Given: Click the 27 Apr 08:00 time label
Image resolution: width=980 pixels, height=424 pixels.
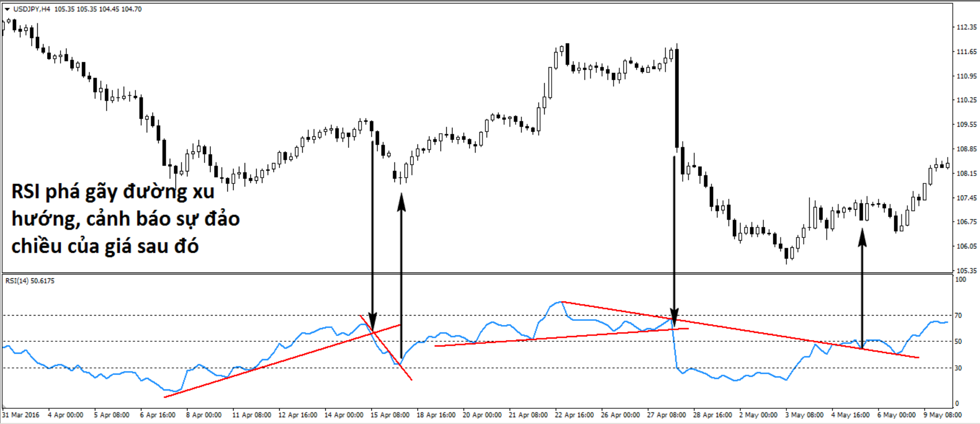Looking at the screenshot, I should coord(666,415).
